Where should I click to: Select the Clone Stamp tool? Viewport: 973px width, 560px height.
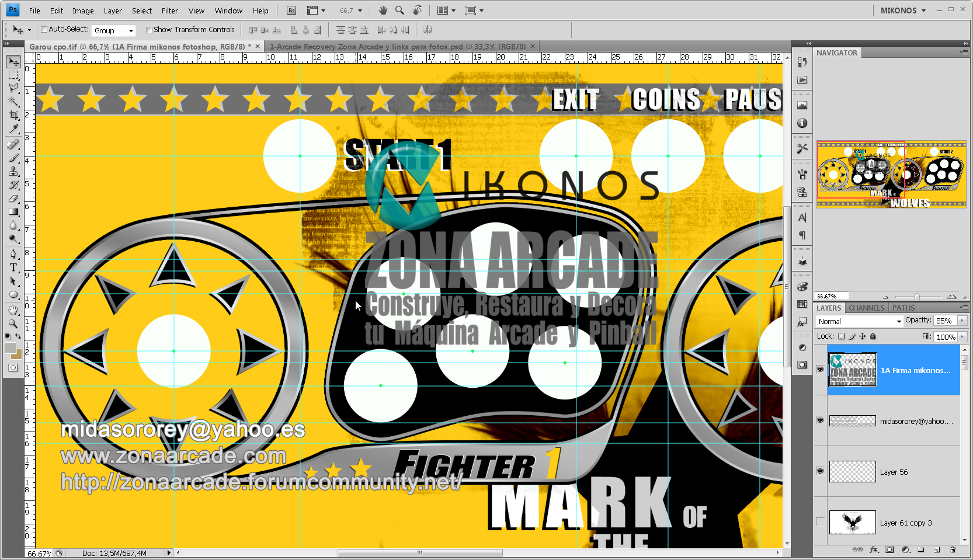(13, 171)
